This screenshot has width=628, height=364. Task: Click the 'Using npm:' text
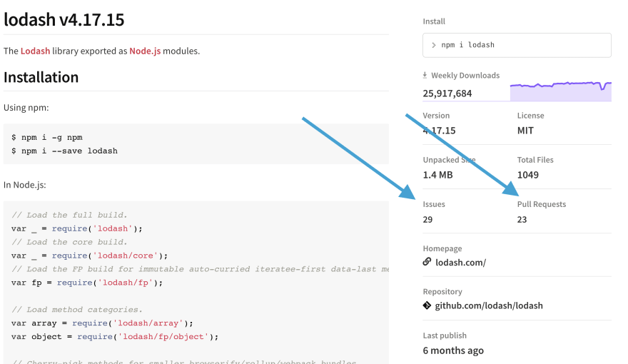(x=26, y=108)
